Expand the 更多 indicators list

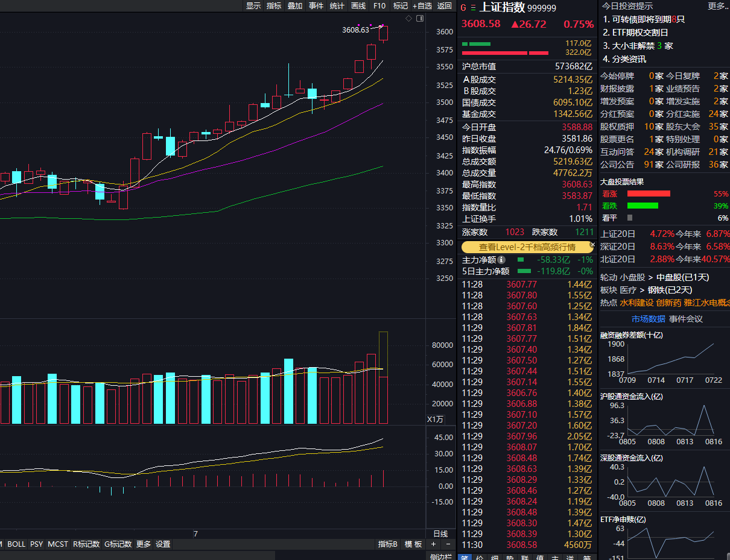pos(144,544)
